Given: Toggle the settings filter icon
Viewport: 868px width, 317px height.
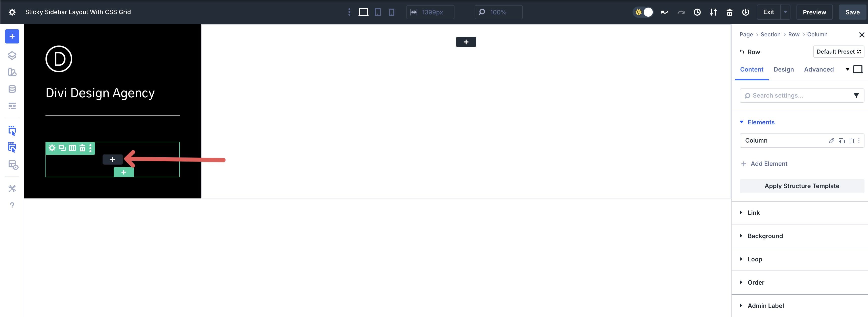Looking at the screenshot, I should coord(857,96).
